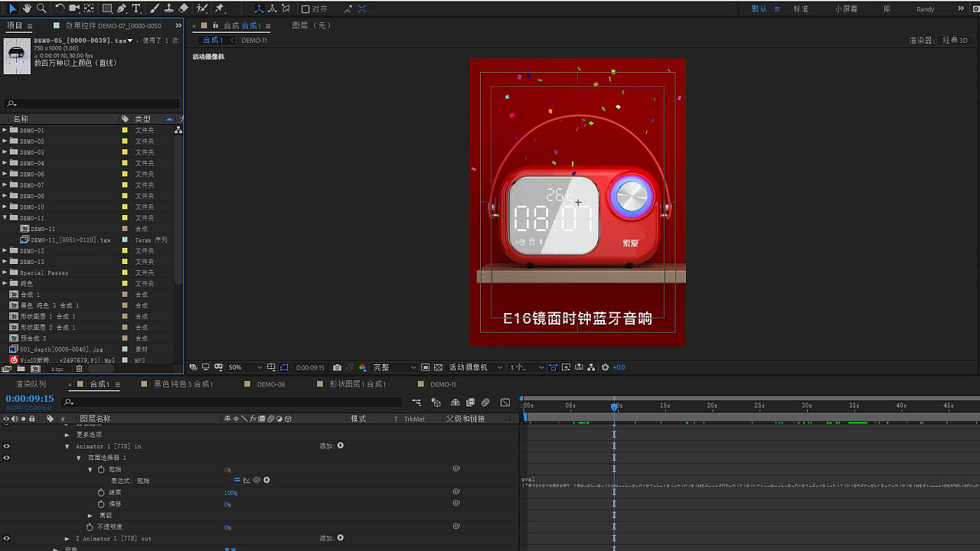Click current time indicator in timeline ruler

(x=614, y=406)
